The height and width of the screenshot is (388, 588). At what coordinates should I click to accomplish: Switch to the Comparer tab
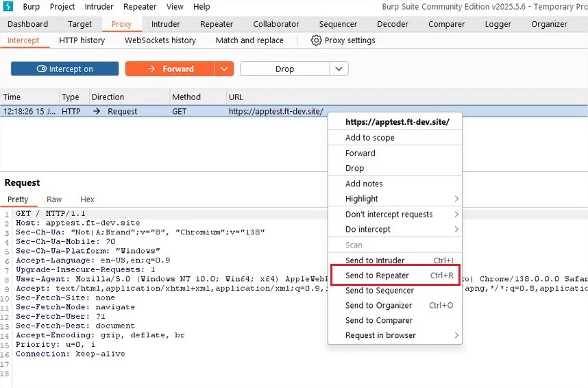pyautogui.click(x=447, y=24)
